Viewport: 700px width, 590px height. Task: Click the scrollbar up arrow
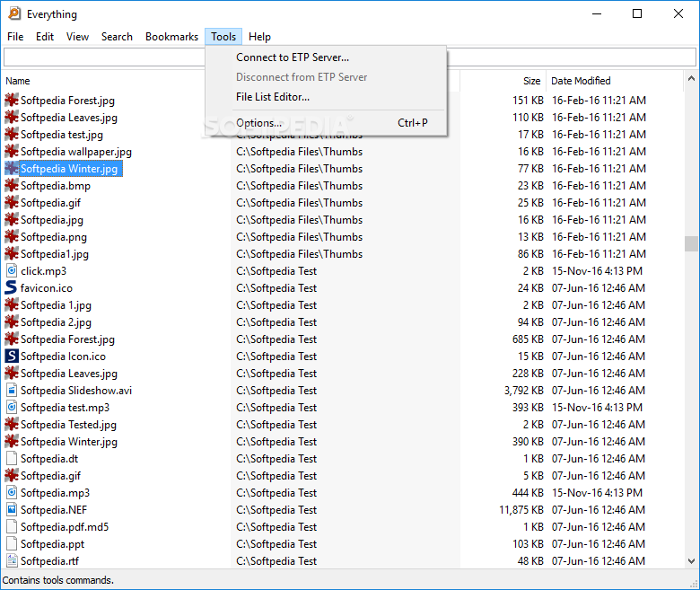(691, 79)
